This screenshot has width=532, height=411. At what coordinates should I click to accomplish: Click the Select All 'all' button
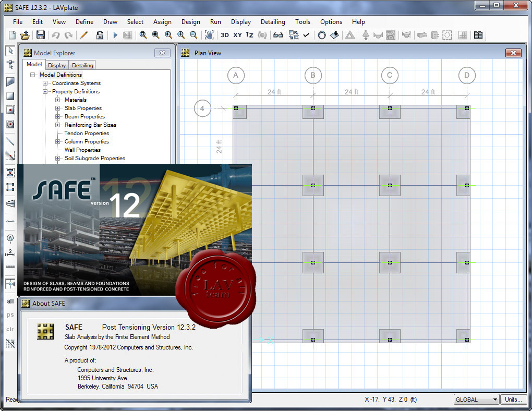tap(10, 301)
